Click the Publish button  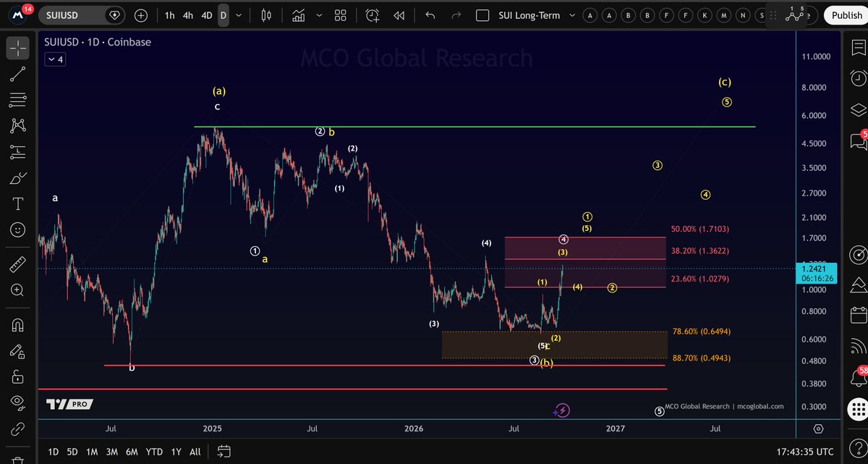[846, 15]
